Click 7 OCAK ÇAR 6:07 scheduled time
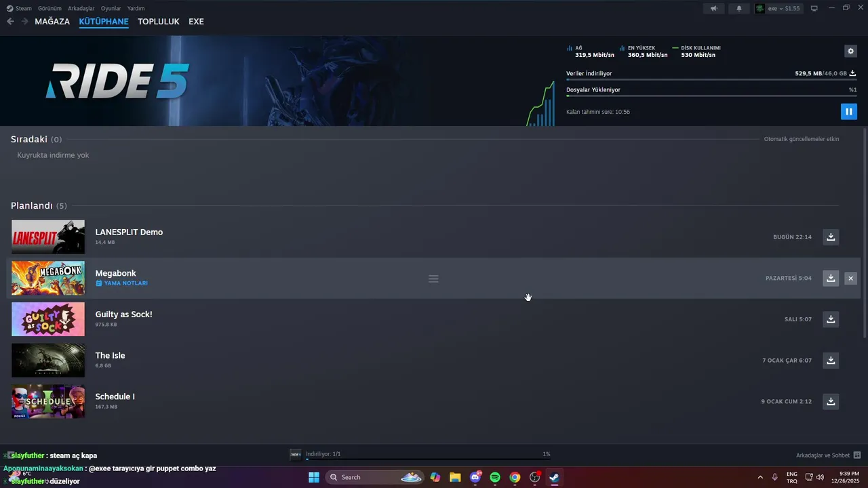Screen dimensions: 868x488 coord(787,361)
